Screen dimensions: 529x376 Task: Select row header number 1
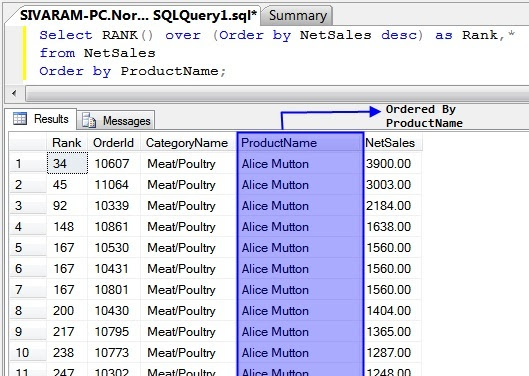[x=28, y=164]
